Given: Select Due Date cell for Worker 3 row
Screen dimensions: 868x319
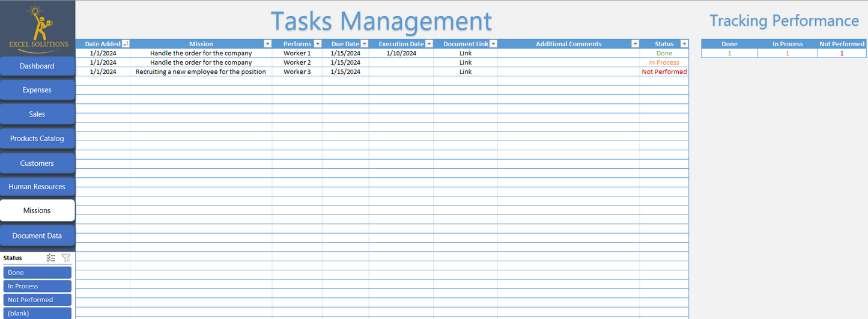Looking at the screenshot, I should 345,71.
